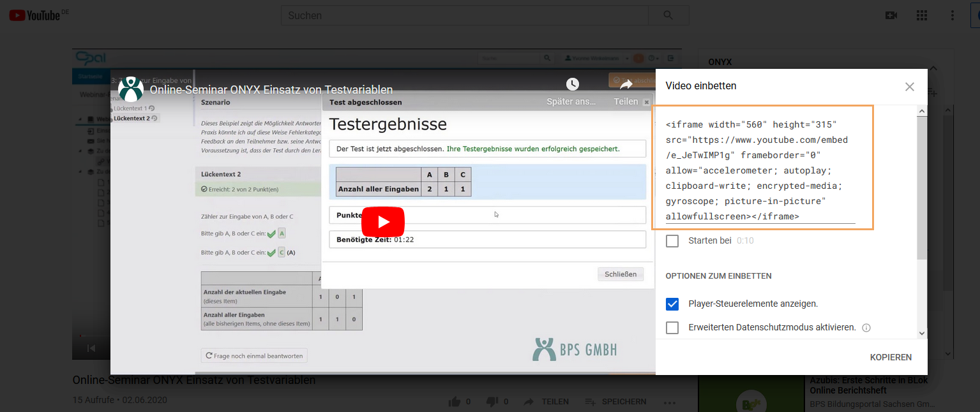Click the Watch Later clock icon on the video

coord(572,84)
